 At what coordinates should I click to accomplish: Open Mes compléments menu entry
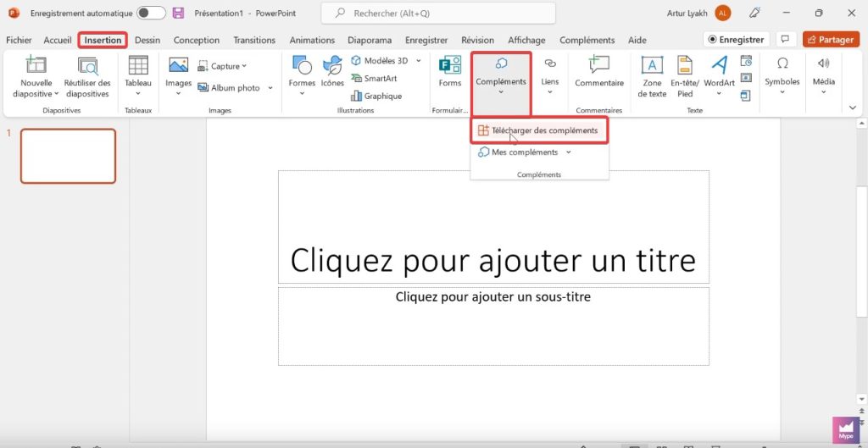point(524,152)
